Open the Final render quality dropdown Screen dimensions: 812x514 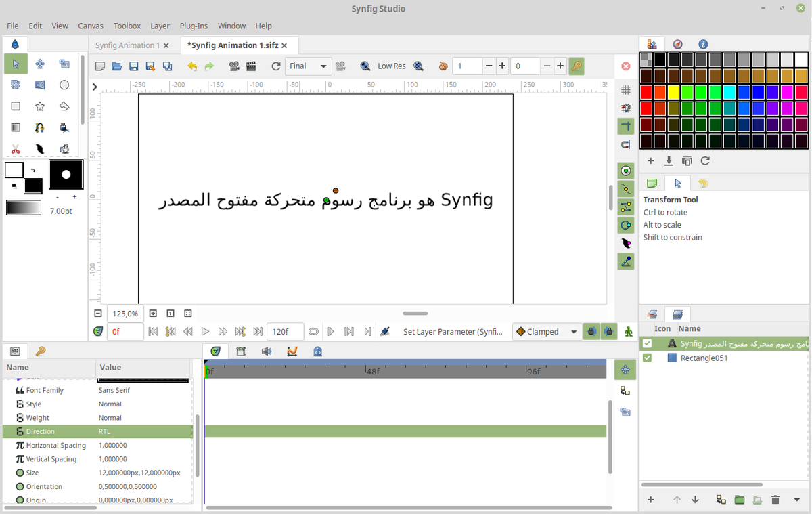(x=308, y=66)
